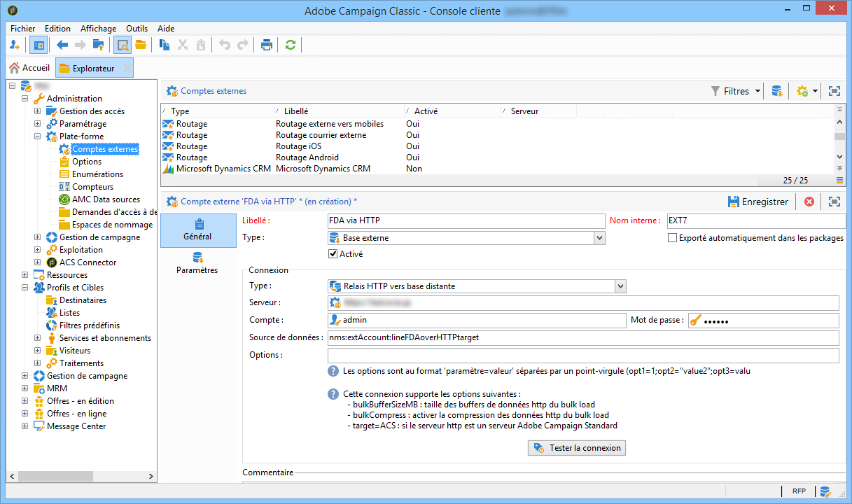
Task: Click the help icon beside supported options text
Action: tap(333, 394)
